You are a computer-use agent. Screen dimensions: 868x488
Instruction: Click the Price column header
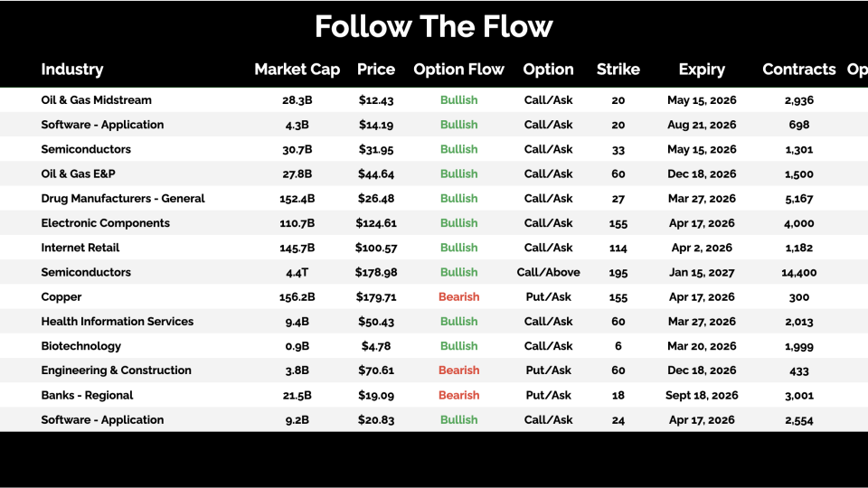pyautogui.click(x=376, y=70)
